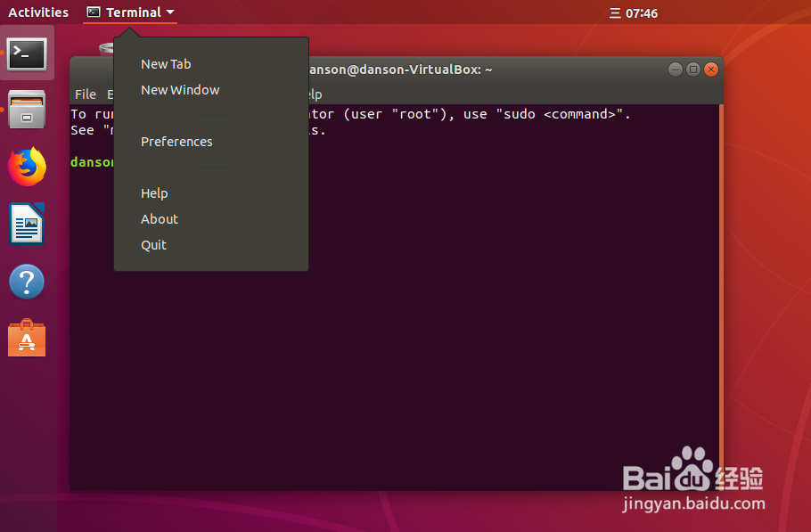Launch the Files manager from the dock
Screen dimensions: 811x532
pyautogui.click(x=27, y=110)
